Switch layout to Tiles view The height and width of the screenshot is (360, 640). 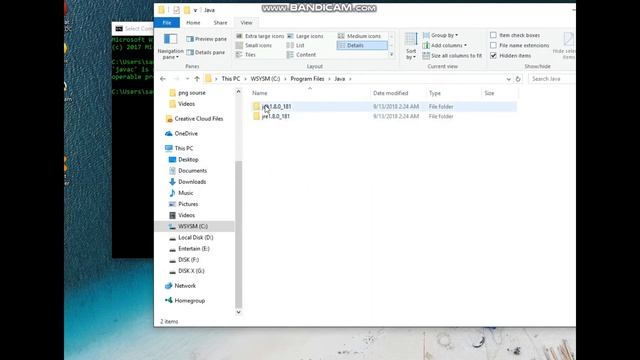point(246,55)
